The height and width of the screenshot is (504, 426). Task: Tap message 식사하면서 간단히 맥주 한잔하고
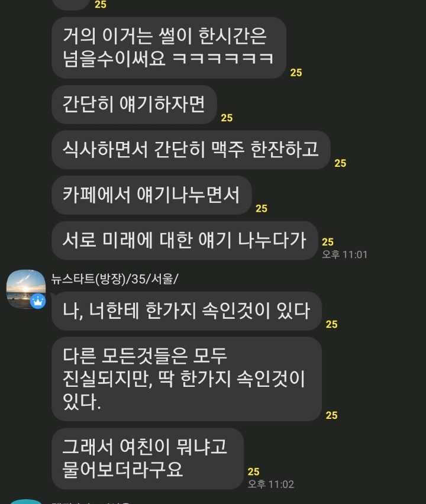click(191, 150)
